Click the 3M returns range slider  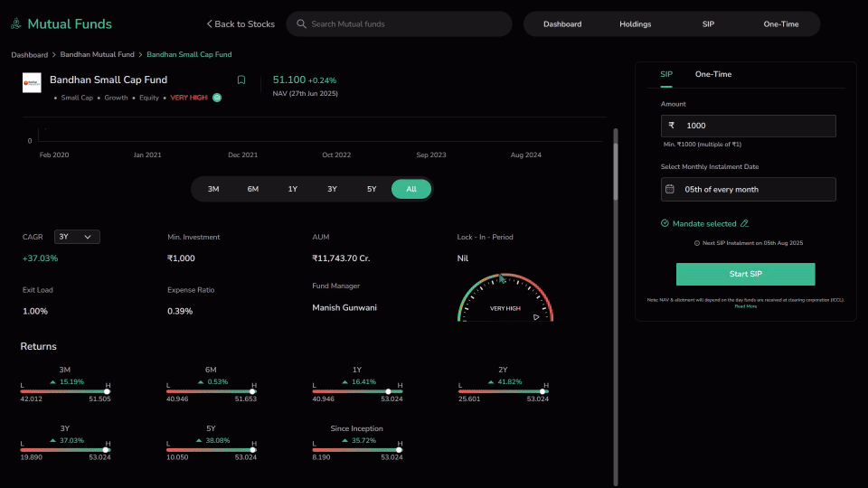65,391
